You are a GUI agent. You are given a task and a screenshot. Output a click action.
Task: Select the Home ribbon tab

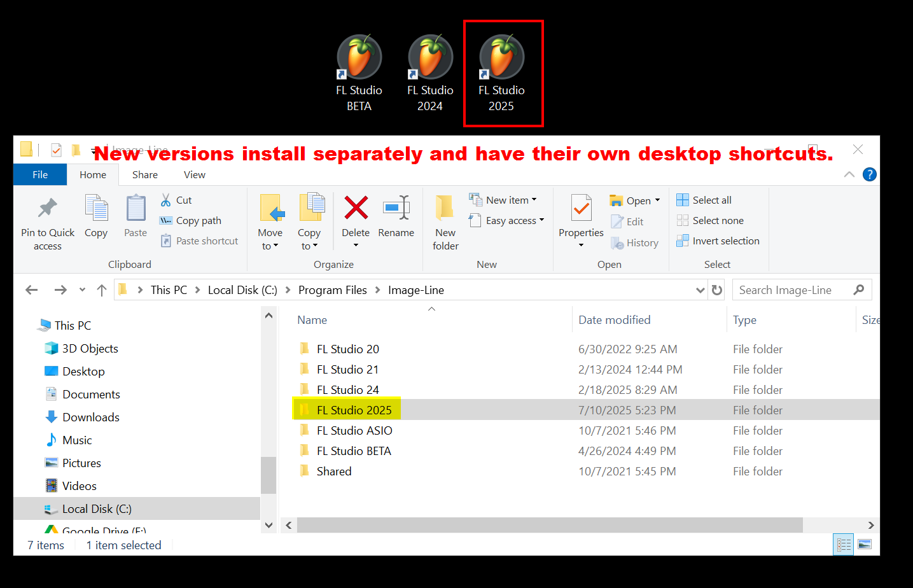(x=93, y=174)
